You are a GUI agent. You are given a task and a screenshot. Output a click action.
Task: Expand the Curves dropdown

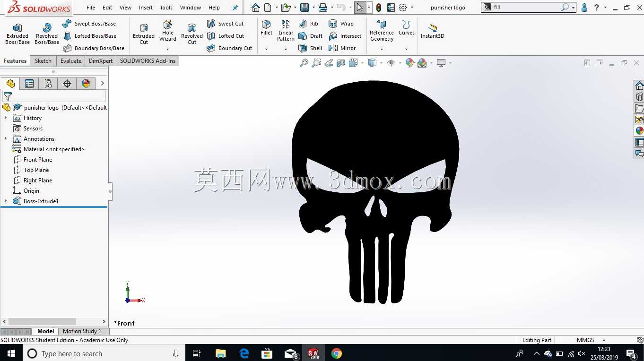[406, 49]
